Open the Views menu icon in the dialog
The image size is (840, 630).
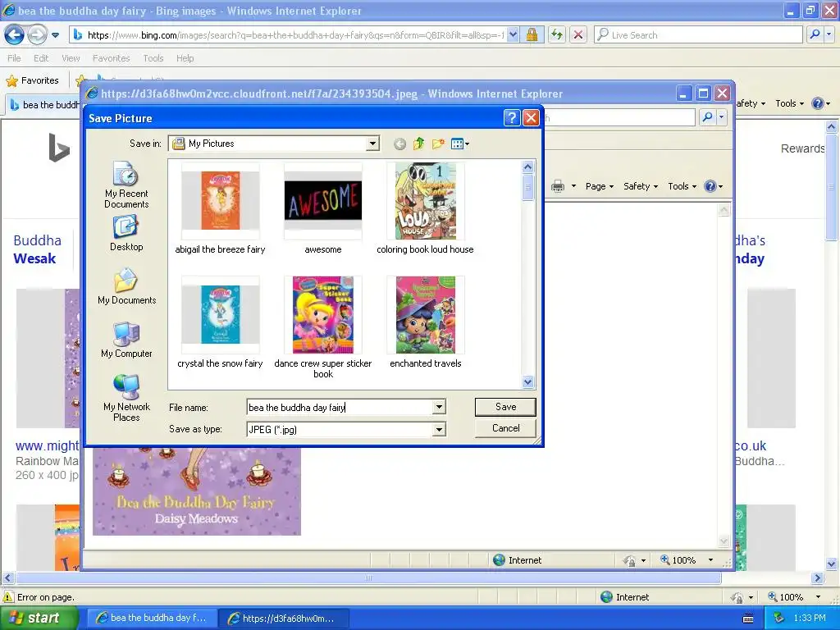click(459, 144)
